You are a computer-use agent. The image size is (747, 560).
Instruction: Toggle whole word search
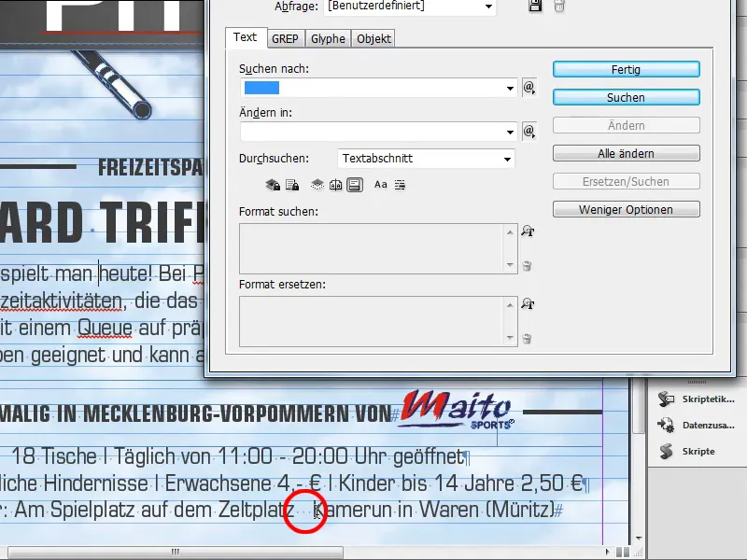[x=399, y=184]
